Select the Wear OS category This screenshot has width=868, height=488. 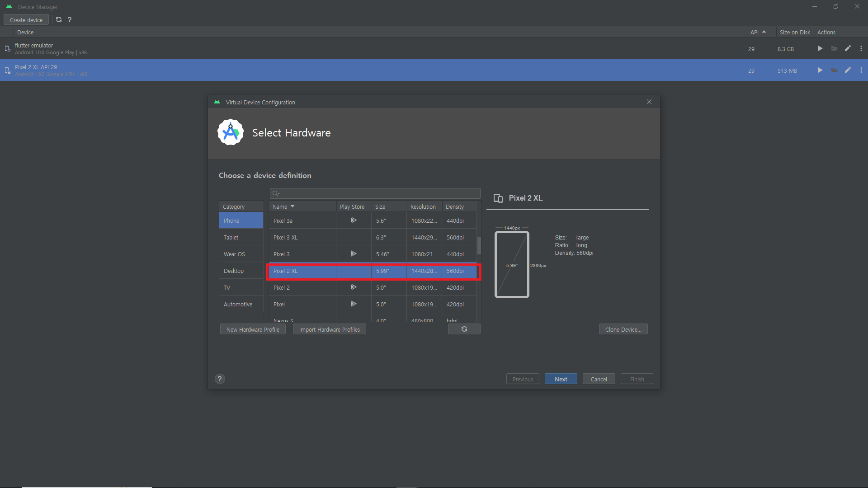click(x=241, y=254)
